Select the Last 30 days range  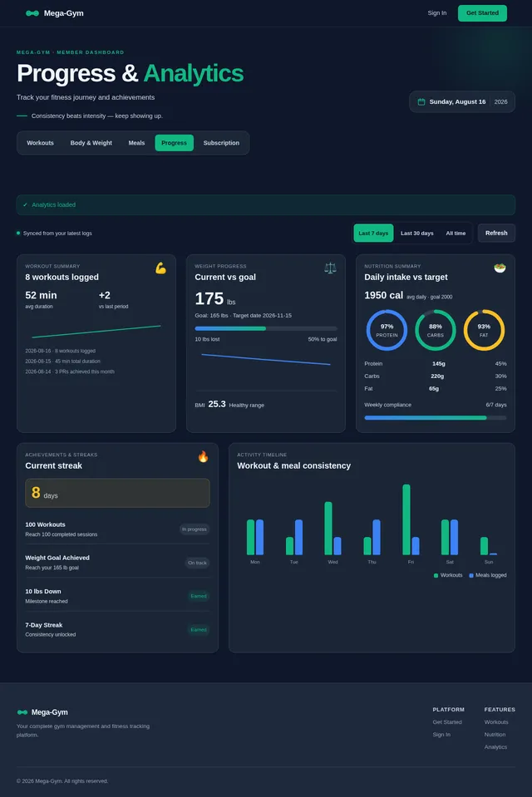(417, 234)
